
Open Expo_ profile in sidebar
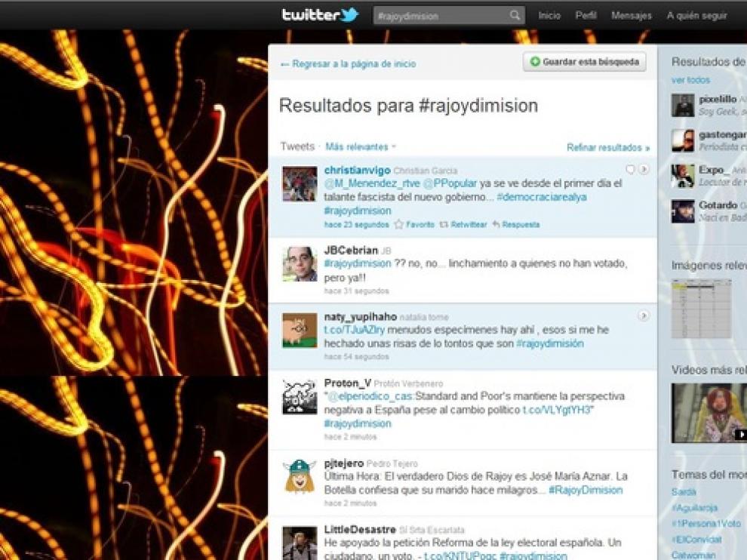tap(714, 170)
